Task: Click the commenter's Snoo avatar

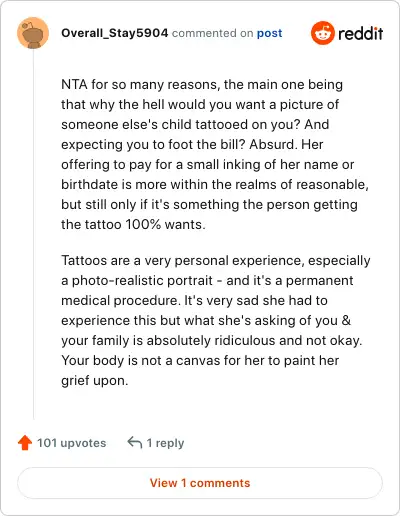Action: pos(33,33)
